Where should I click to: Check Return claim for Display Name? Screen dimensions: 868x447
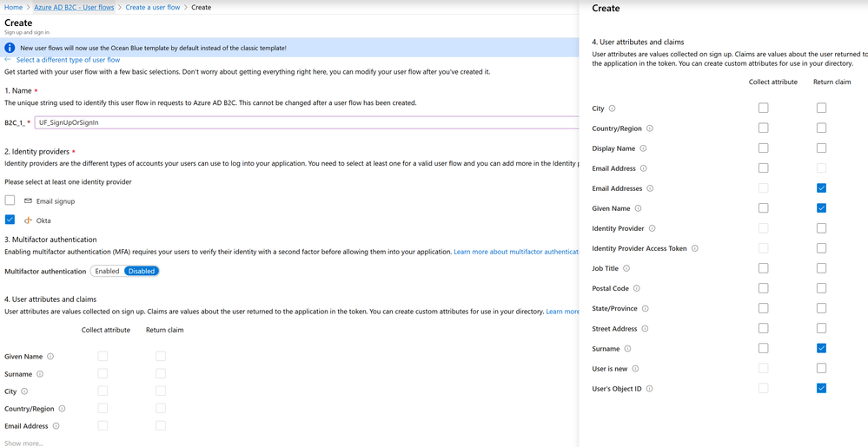pyautogui.click(x=821, y=148)
